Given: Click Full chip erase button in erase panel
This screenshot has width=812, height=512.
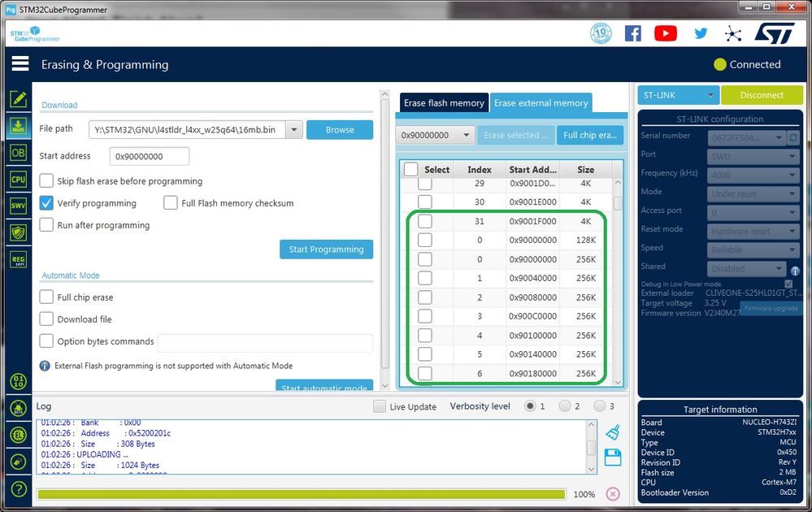Looking at the screenshot, I should click(590, 135).
